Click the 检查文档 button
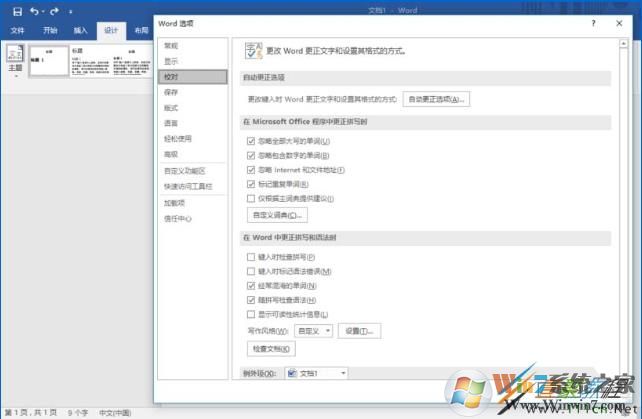 [x=271, y=349]
